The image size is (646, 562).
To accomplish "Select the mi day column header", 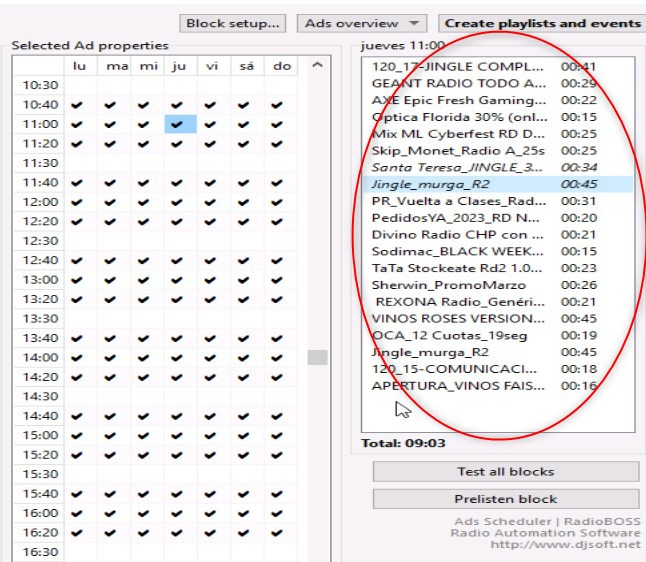I will click(148, 66).
